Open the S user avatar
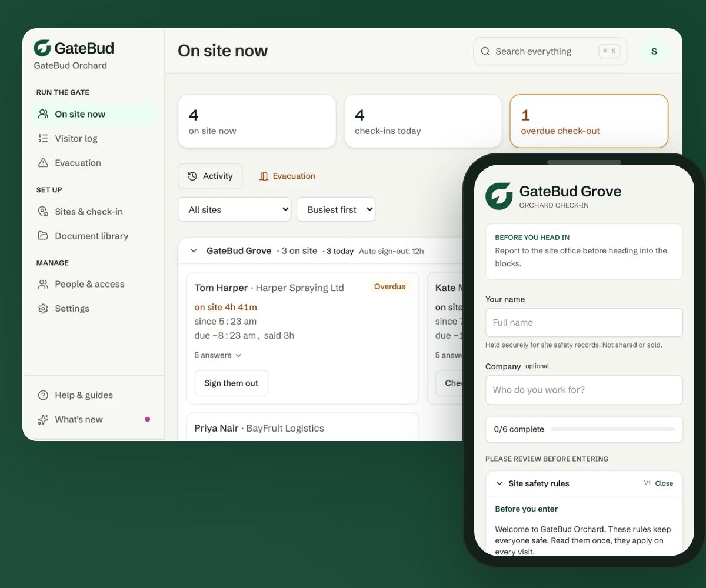 [x=654, y=51]
